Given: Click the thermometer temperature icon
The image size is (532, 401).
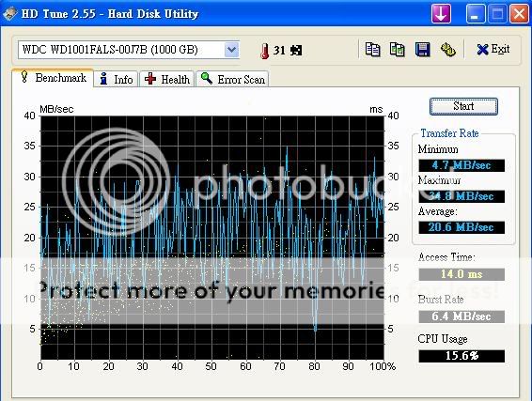Looking at the screenshot, I should click(x=265, y=51).
